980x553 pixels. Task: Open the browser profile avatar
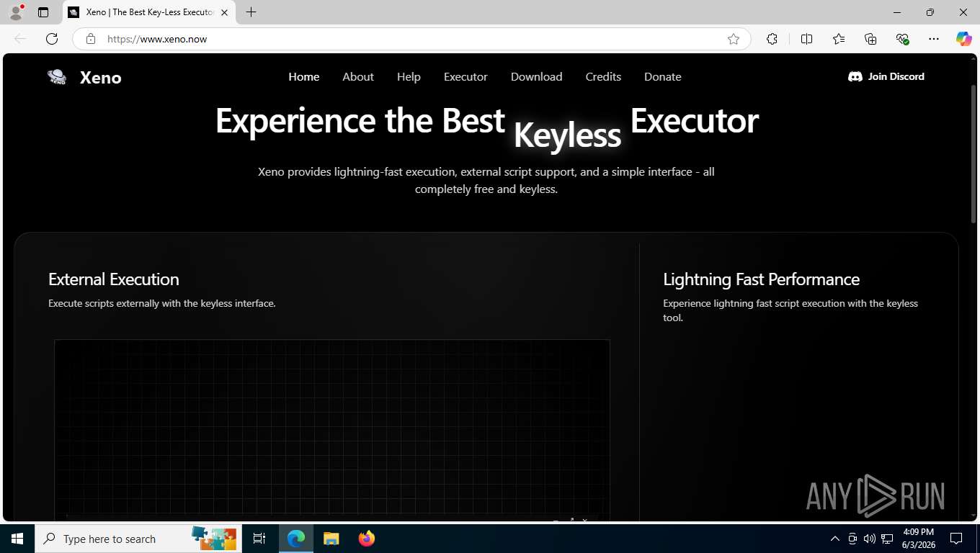16,12
